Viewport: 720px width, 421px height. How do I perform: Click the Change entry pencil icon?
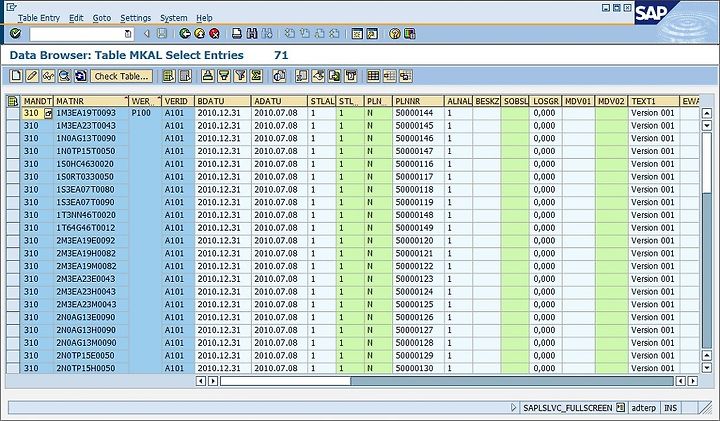(x=32, y=76)
